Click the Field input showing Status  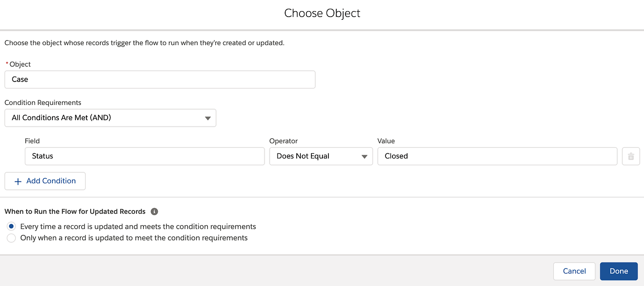(x=144, y=156)
